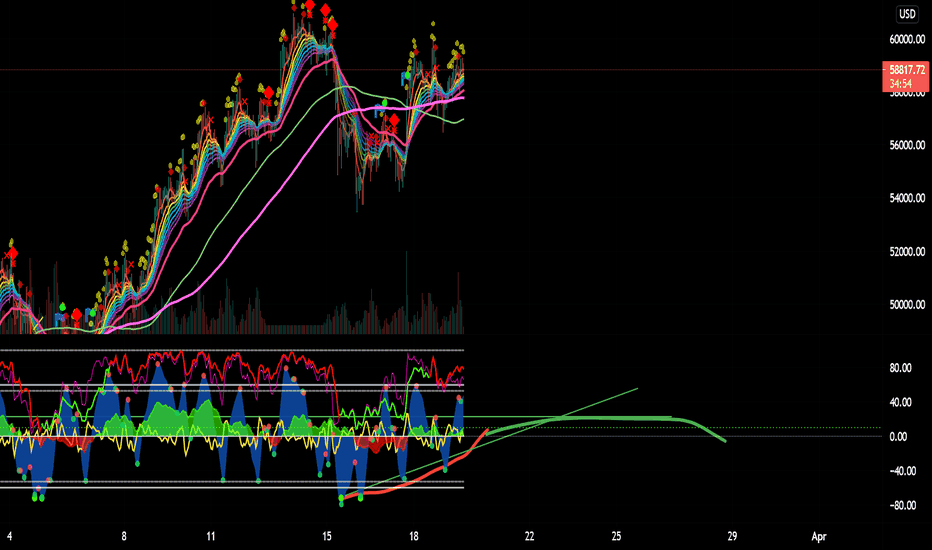Click the countdown timer 34:54
Screen dimensions: 932x550
point(900,83)
